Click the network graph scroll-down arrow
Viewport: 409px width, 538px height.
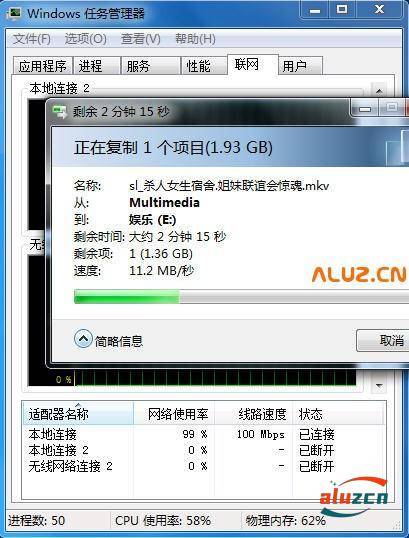click(379, 386)
